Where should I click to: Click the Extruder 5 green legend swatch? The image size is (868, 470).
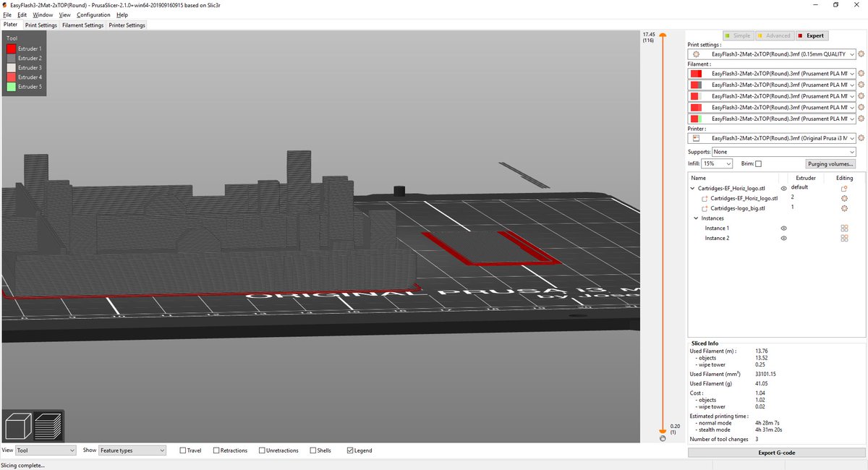(x=11, y=86)
